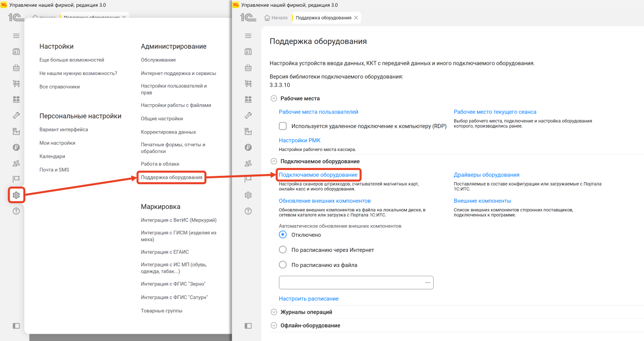Click the 1C logo in the right window
Viewport: 644px width, 341px height.
click(x=248, y=18)
